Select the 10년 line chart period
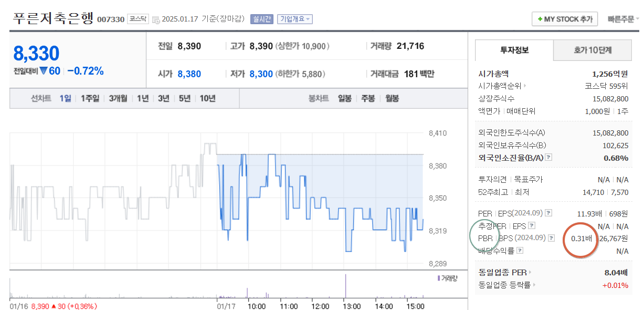Image resolution: width=644 pixels, height=310 pixels. click(x=208, y=98)
